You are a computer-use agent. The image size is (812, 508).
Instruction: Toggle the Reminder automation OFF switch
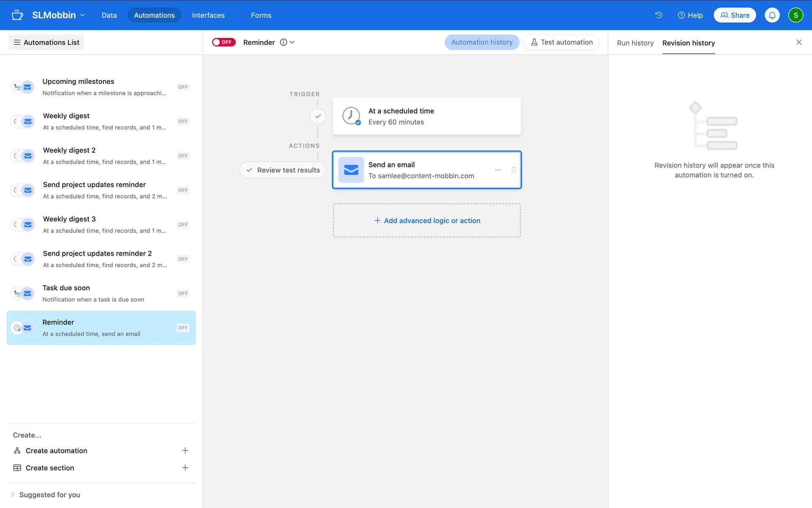224,42
